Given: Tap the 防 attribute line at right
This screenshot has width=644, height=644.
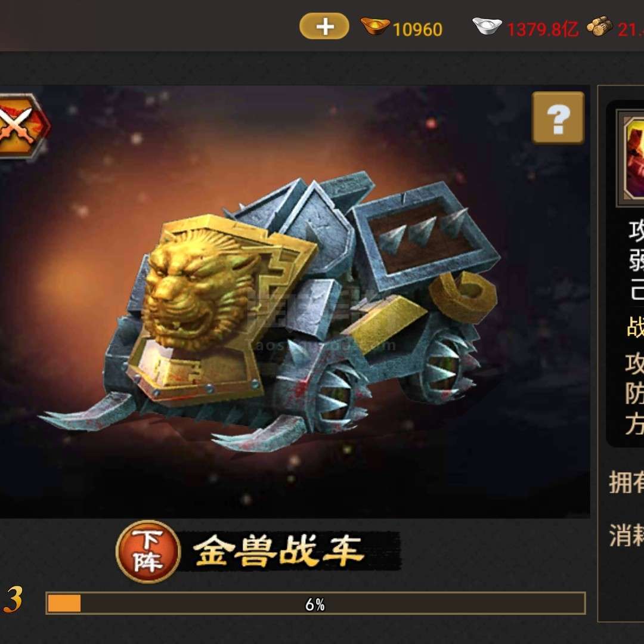Looking at the screenshot, I should 634,394.
